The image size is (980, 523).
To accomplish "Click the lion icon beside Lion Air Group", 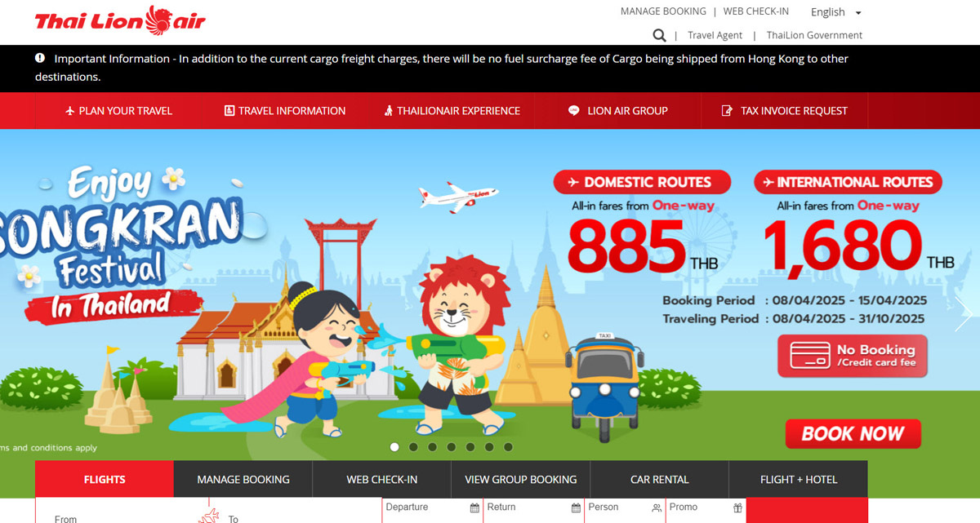I will [x=574, y=111].
